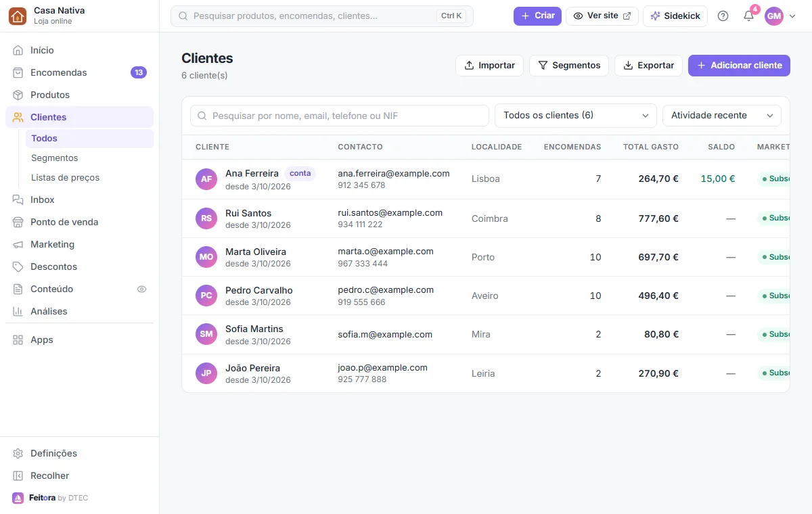Open Análises in the sidebar

click(80, 311)
